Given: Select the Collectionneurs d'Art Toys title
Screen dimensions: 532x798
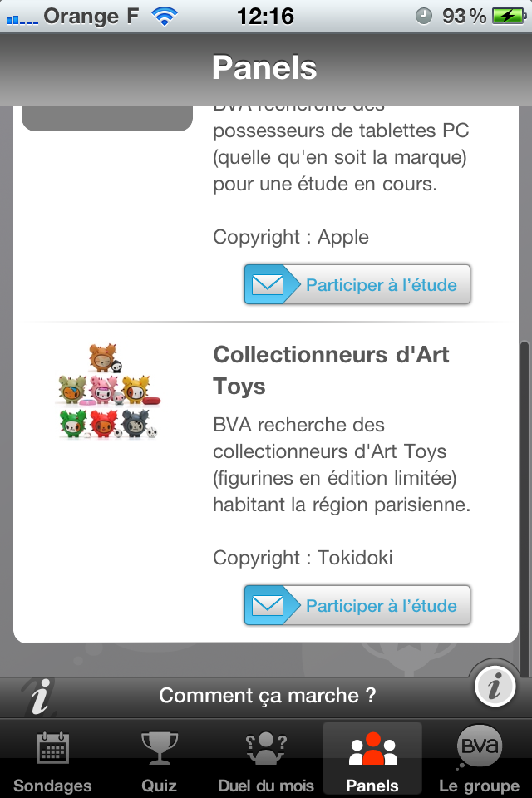Looking at the screenshot, I should click(331, 370).
